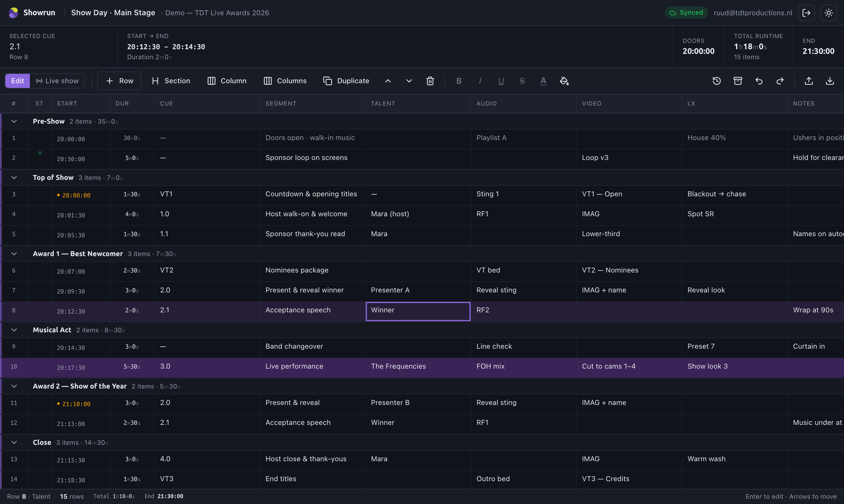This screenshot has height=504, width=844.
Task: Collapse the Top of Show section
Action: 14,178
